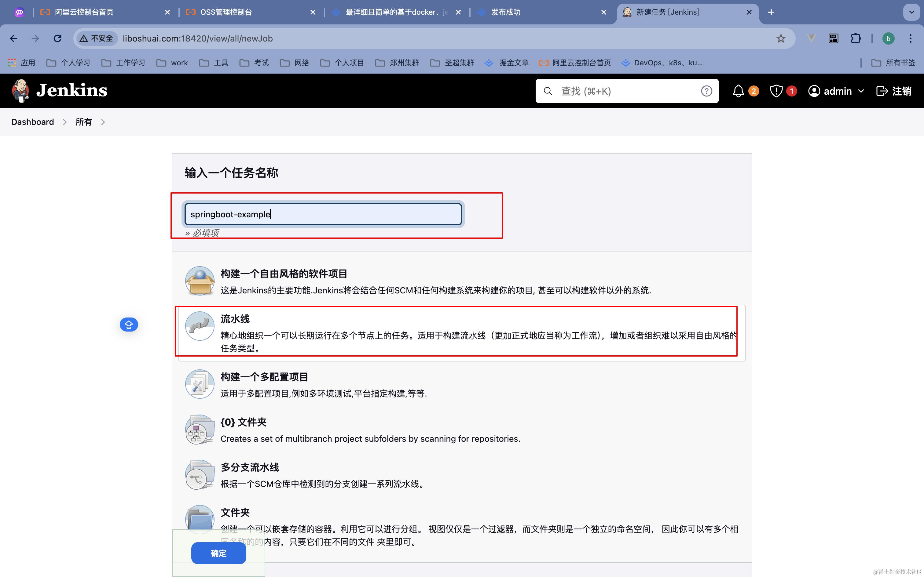Bookmark page with the star icon

point(781,38)
